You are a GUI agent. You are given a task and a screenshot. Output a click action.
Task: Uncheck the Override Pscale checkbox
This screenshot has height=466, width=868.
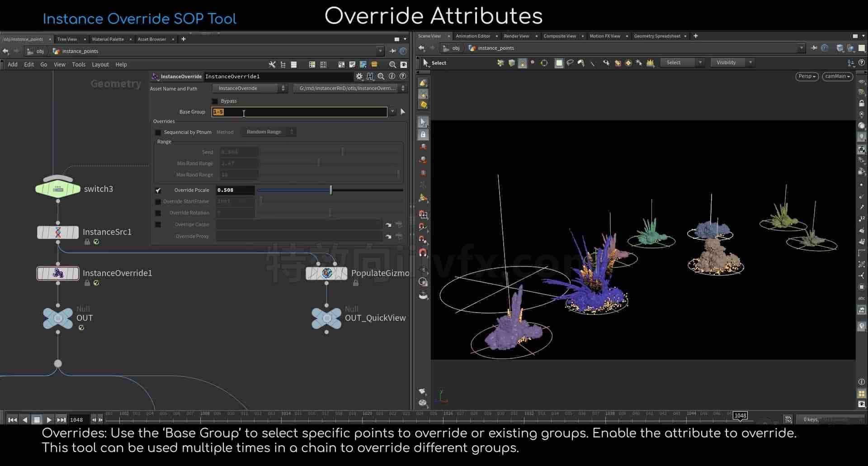click(158, 190)
